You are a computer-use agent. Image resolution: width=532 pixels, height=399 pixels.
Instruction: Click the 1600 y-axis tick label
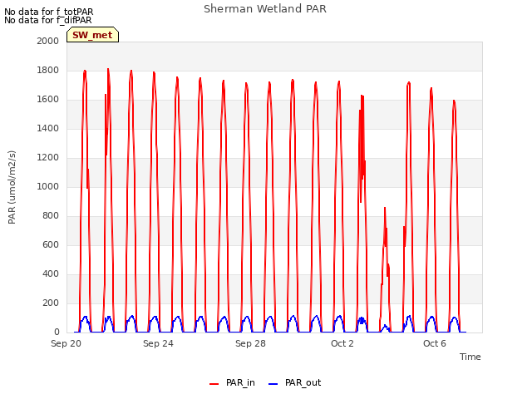pos(48,100)
